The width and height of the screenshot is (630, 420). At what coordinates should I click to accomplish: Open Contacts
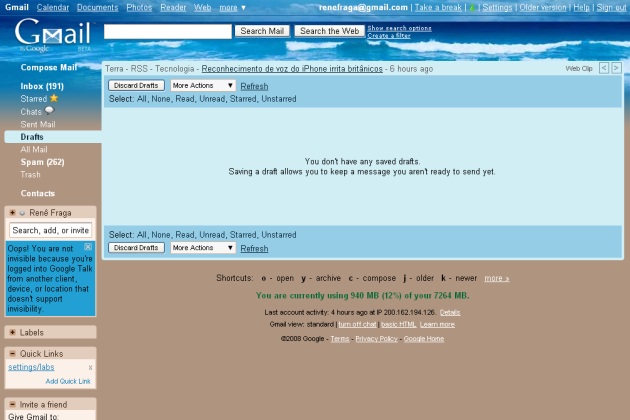37,193
